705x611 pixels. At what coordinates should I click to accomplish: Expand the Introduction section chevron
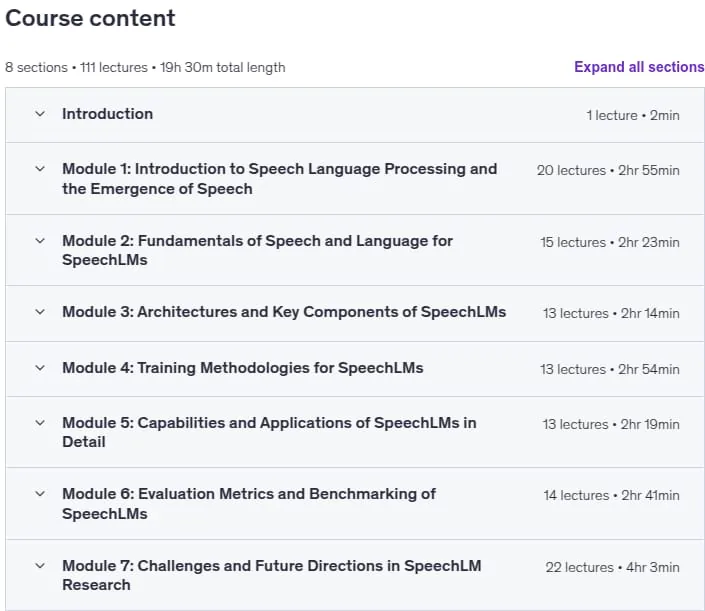[40, 114]
